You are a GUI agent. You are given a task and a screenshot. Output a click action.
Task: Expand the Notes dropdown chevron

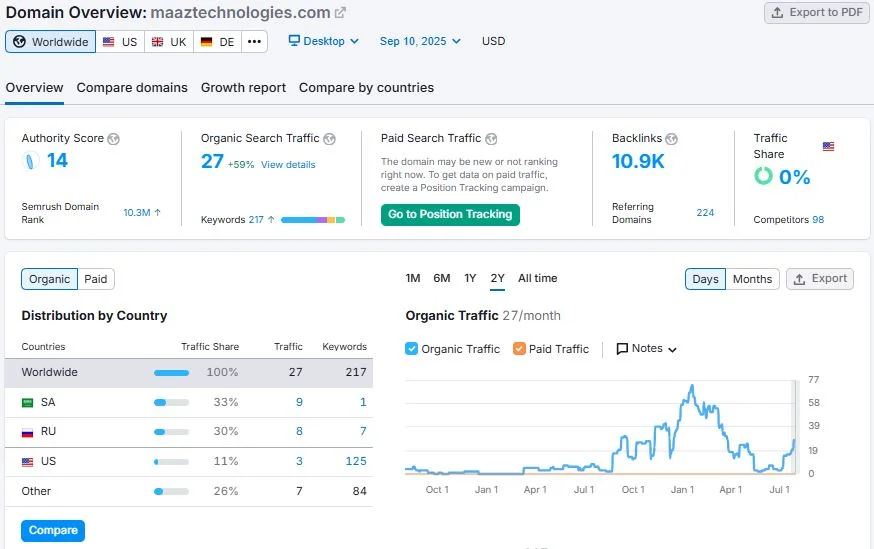click(x=672, y=349)
